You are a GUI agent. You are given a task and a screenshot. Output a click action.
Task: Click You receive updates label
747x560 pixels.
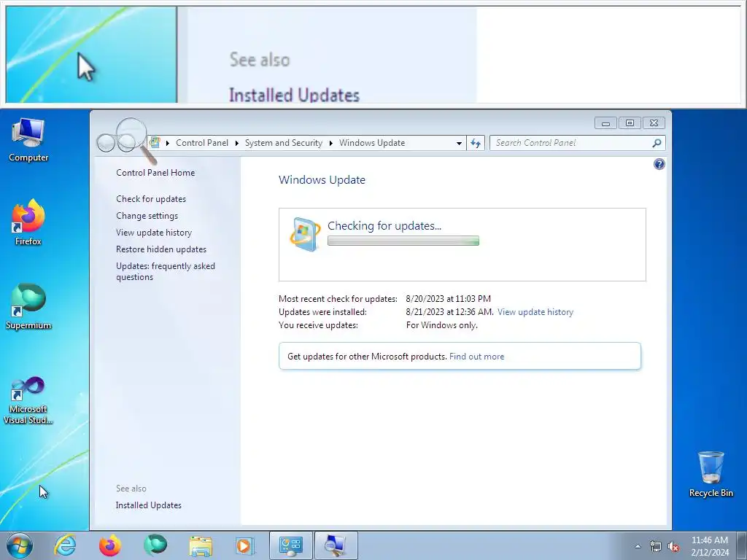[x=318, y=325]
